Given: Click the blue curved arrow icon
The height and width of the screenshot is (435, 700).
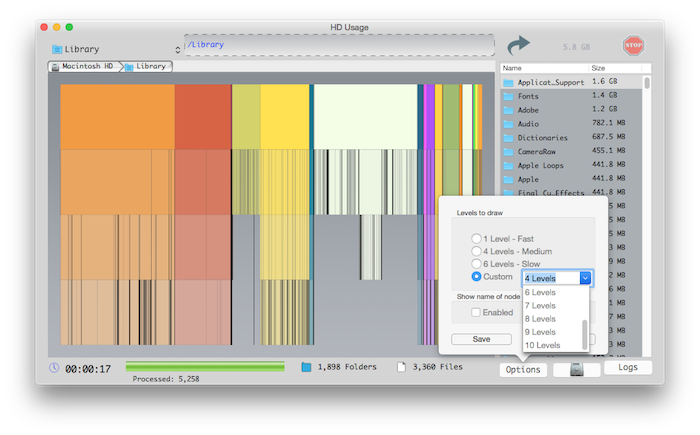Looking at the screenshot, I should [518, 45].
